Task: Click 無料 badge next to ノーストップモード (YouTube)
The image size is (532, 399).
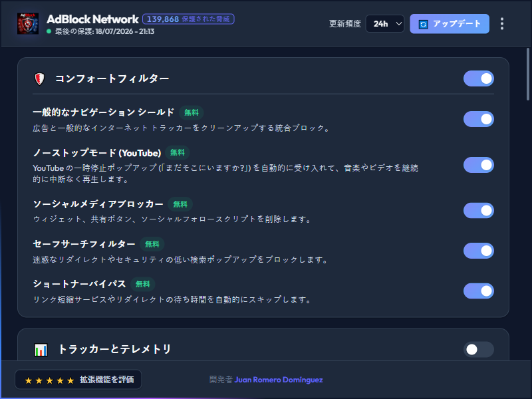Action: [x=177, y=153]
